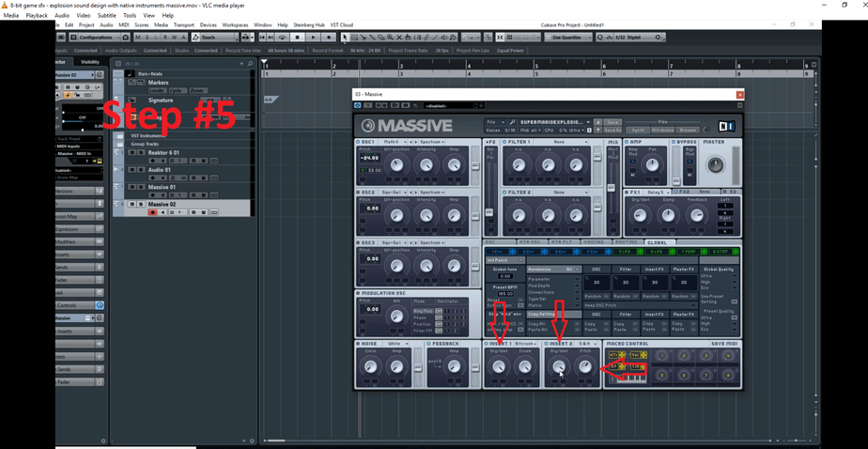The image size is (868, 449).
Task: Click Preset BPM value field
Action: 505,293
